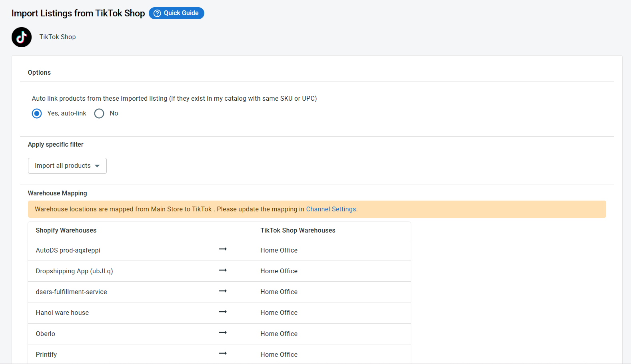
Task: Click the arrow icon in AutoDS prod-aqxfeppi row
Action: (223, 249)
